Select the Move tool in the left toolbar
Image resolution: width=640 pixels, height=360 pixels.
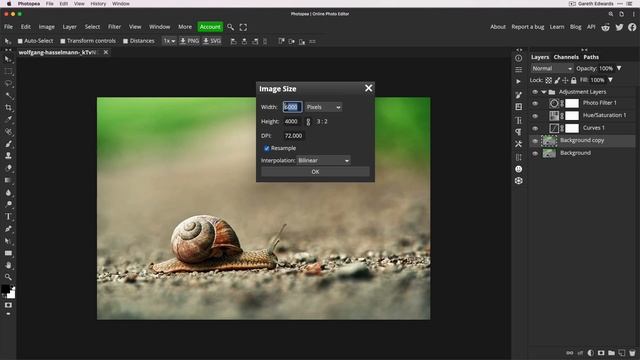8,60
